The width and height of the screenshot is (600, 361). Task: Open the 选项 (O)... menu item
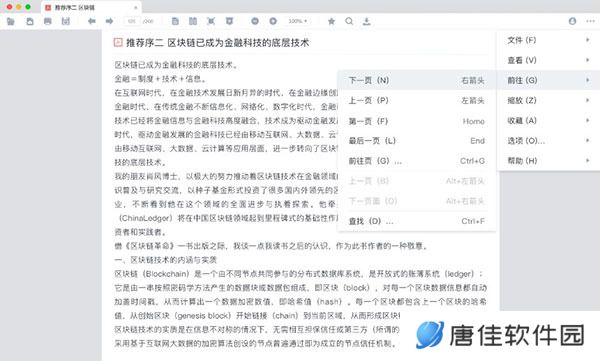(x=548, y=140)
